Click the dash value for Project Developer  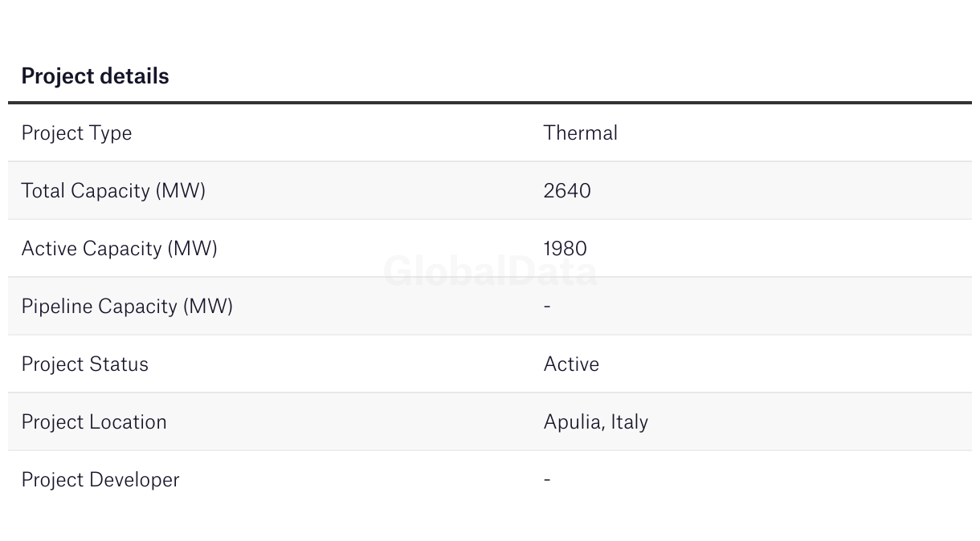point(547,480)
